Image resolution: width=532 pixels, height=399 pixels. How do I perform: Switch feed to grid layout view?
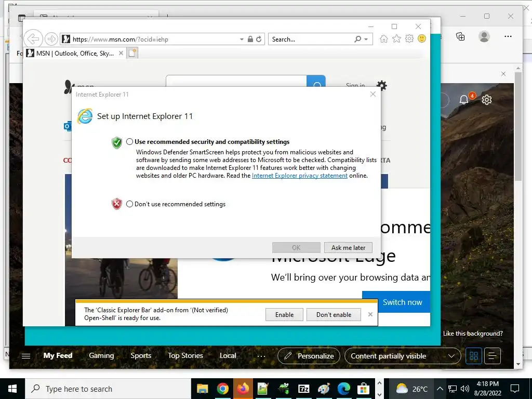pyautogui.click(x=474, y=356)
